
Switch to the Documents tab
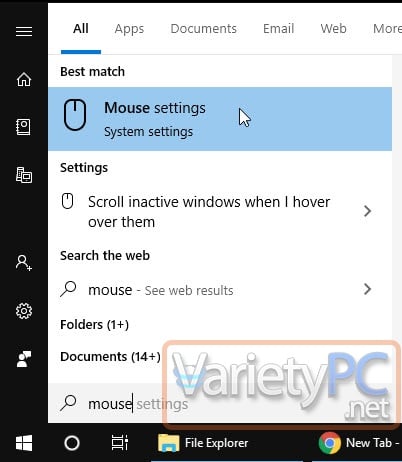[x=203, y=29]
